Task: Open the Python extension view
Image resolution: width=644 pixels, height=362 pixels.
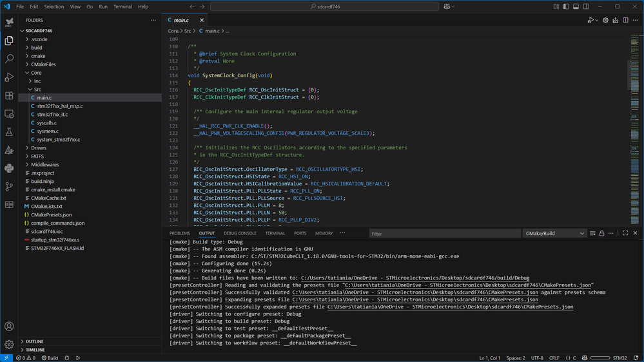Action: (9, 169)
